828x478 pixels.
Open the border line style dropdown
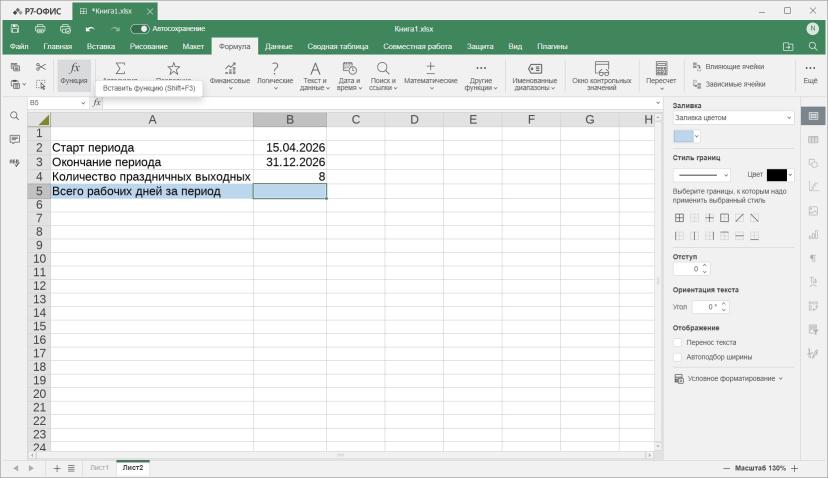[702, 175]
